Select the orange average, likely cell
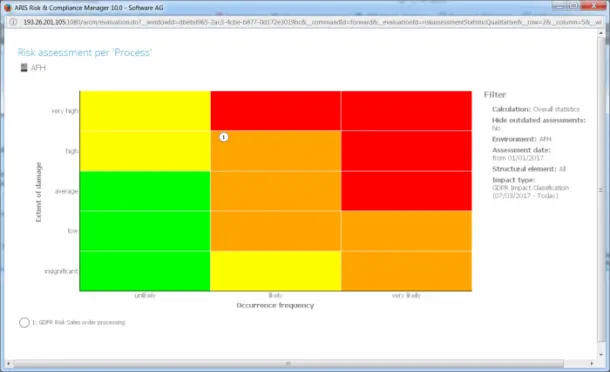The height and width of the screenshot is (372, 610). [276, 191]
